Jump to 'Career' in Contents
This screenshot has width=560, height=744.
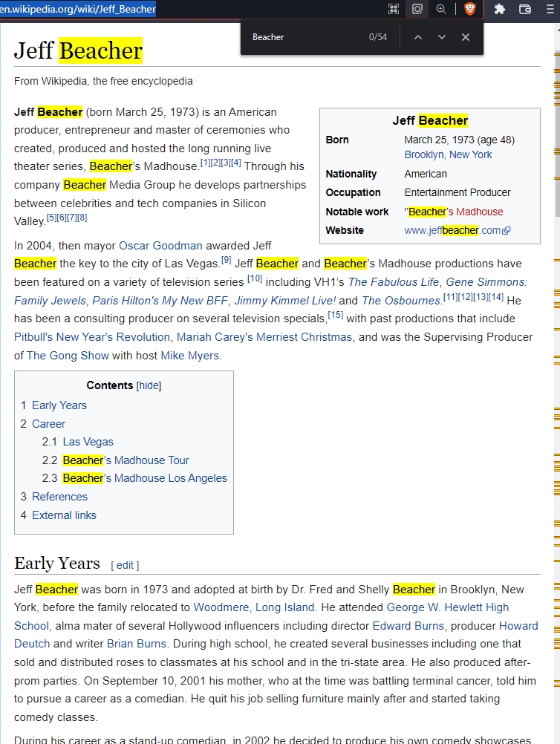click(x=48, y=424)
